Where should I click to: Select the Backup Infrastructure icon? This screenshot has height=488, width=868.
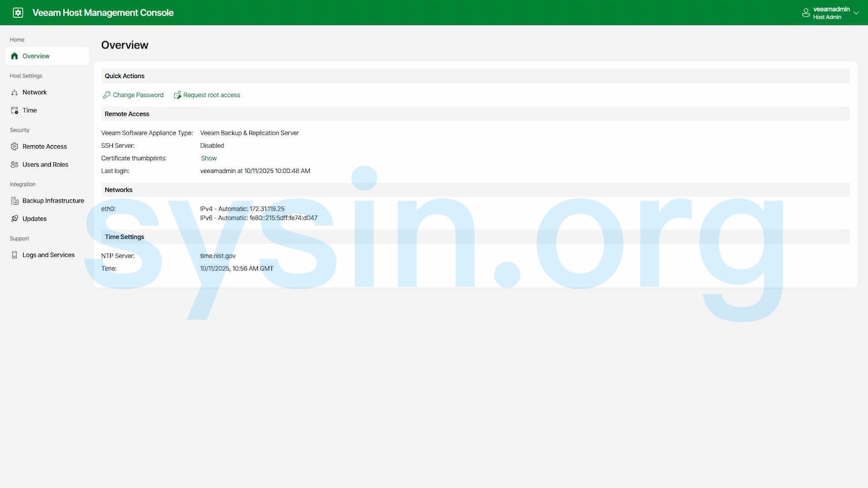14,201
